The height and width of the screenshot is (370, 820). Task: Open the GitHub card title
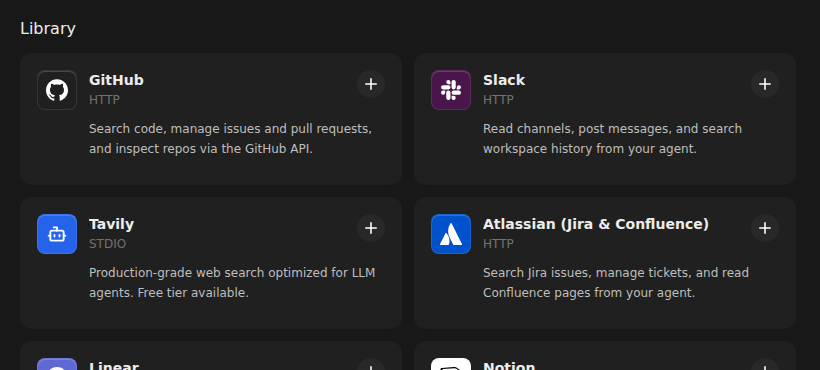click(x=116, y=80)
